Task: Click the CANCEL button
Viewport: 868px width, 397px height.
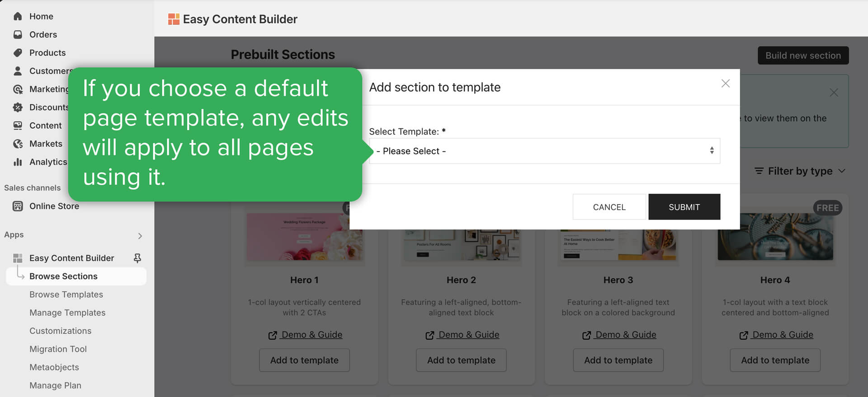Action: pyautogui.click(x=609, y=207)
